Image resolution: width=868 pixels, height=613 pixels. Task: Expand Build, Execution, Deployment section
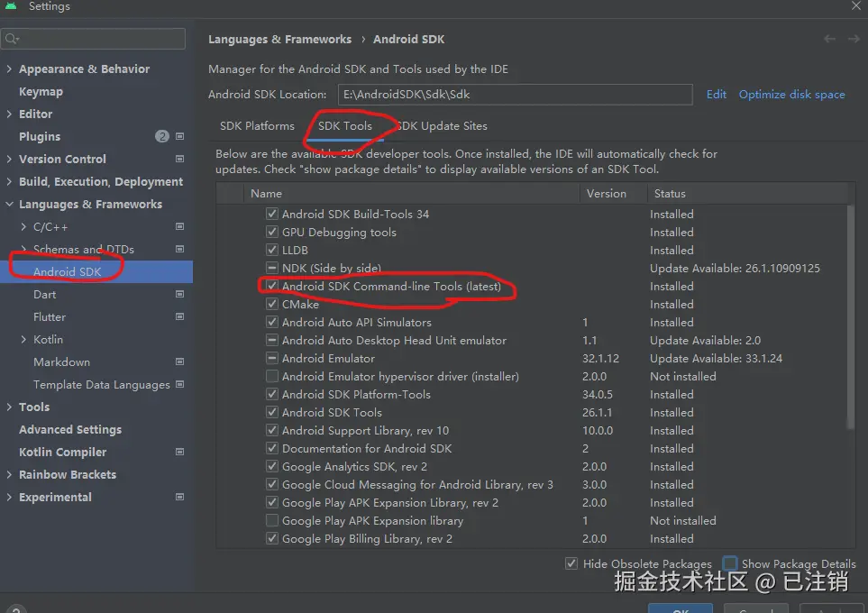9,181
